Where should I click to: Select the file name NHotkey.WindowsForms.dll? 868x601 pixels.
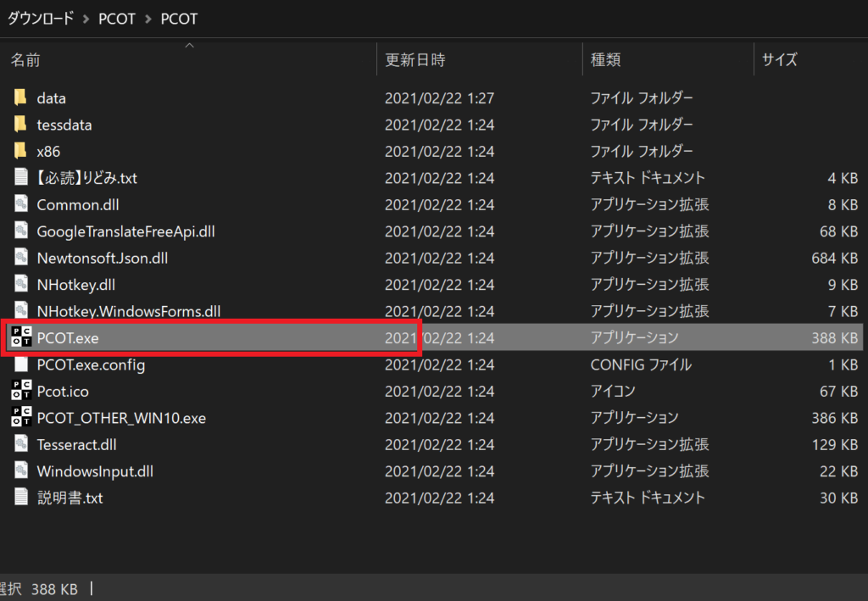pyautogui.click(x=129, y=311)
